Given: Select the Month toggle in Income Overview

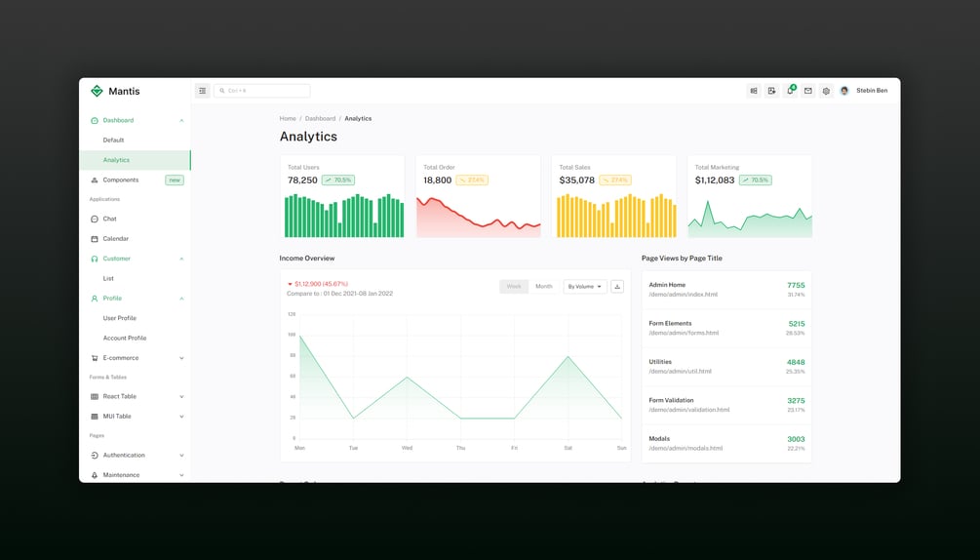Looking at the screenshot, I should coord(544,286).
